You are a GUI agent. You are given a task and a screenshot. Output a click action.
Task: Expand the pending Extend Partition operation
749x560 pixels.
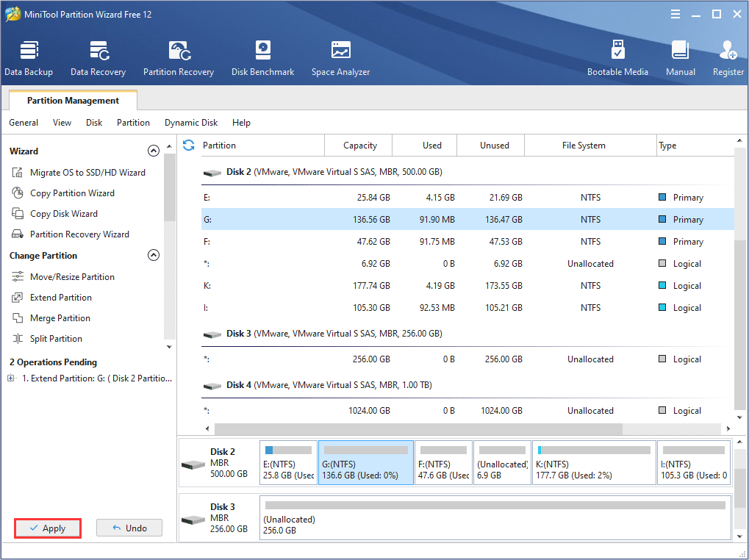pyautogui.click(x=11, y=378)
